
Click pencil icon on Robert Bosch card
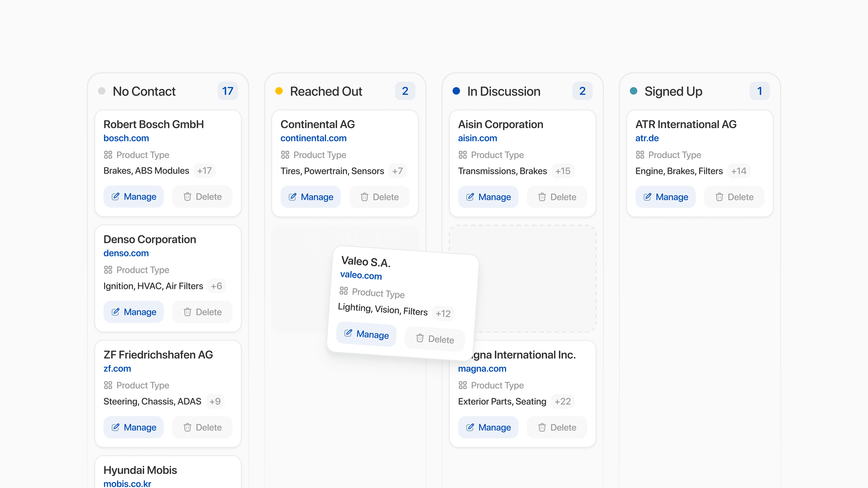115,196
